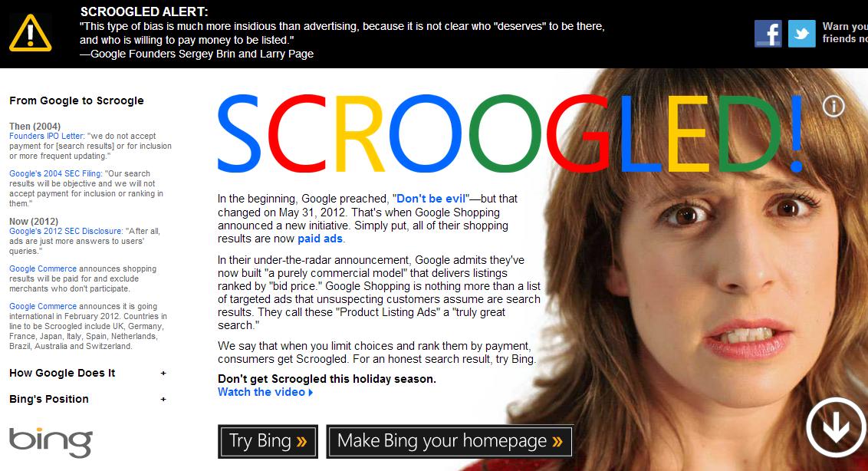
Task: Click the yellow warning triangle icon
Action: point(31,35)
